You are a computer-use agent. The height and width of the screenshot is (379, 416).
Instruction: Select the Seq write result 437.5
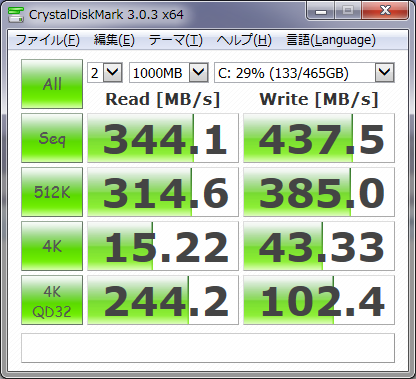tap(319, 138)
